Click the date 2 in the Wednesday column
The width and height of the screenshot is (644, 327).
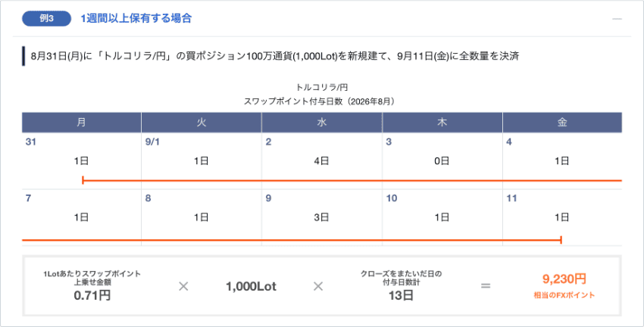tap(268, 142)
